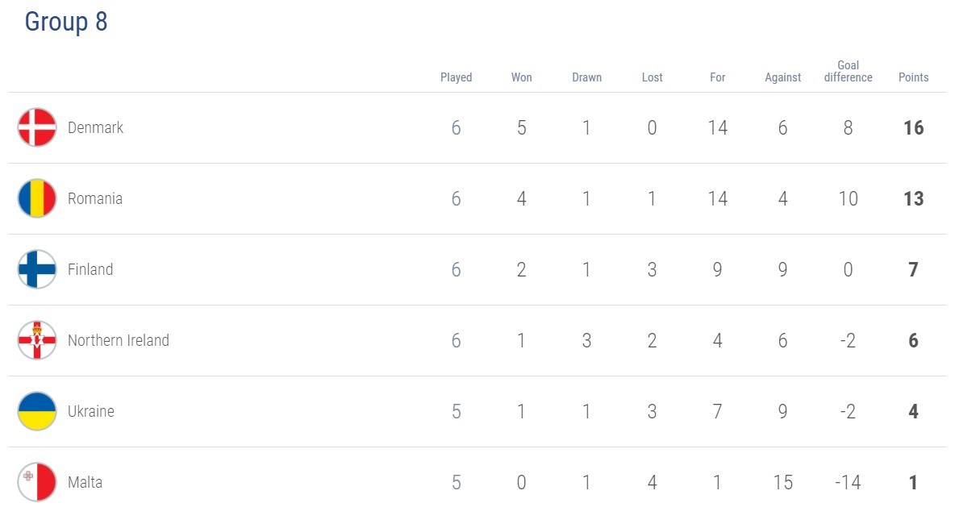Click the Played column header
This screenshot has height=528, width=980.
pyautogui.click(x=456, y=77)
